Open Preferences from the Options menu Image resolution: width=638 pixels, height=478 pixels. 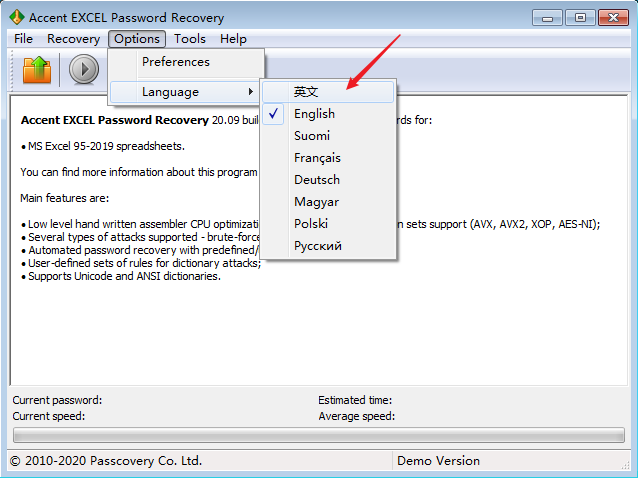(x=176, y=62)
